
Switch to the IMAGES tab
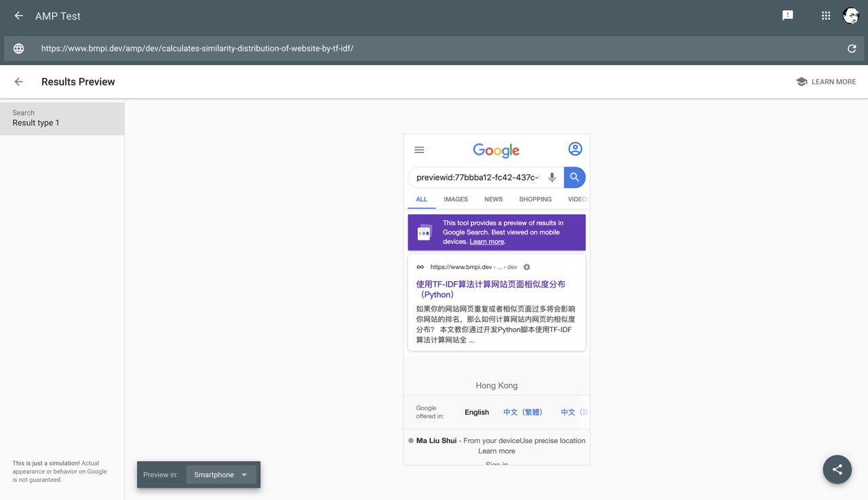tap(456, 199)
